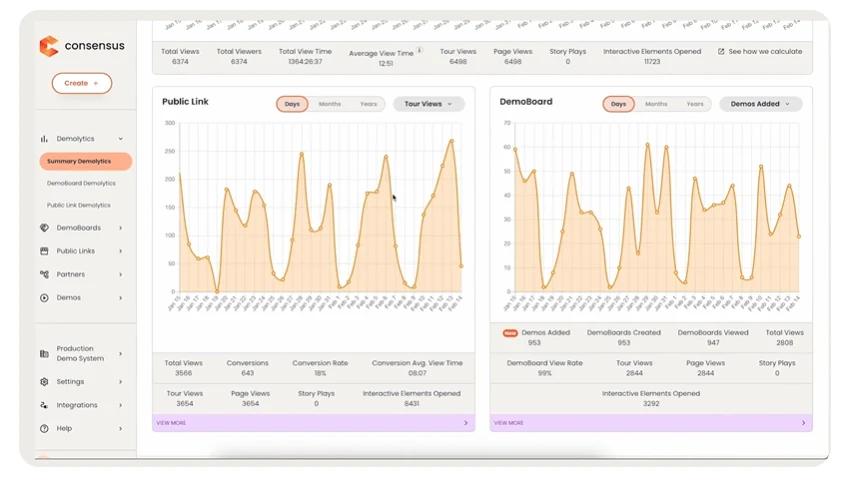Viewport: 851px width, 481px height.
Task: Click the Demos play icon
Action: pos(45,298)
